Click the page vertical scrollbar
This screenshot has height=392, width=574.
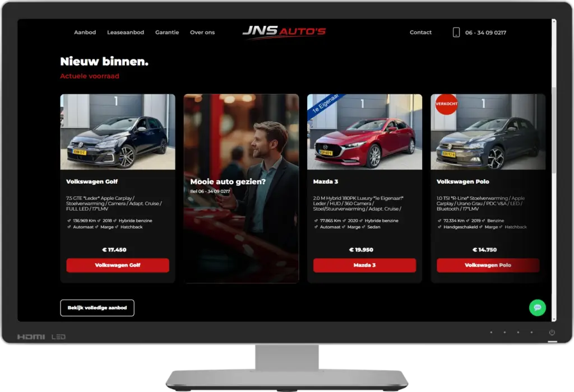click(554, 170)
